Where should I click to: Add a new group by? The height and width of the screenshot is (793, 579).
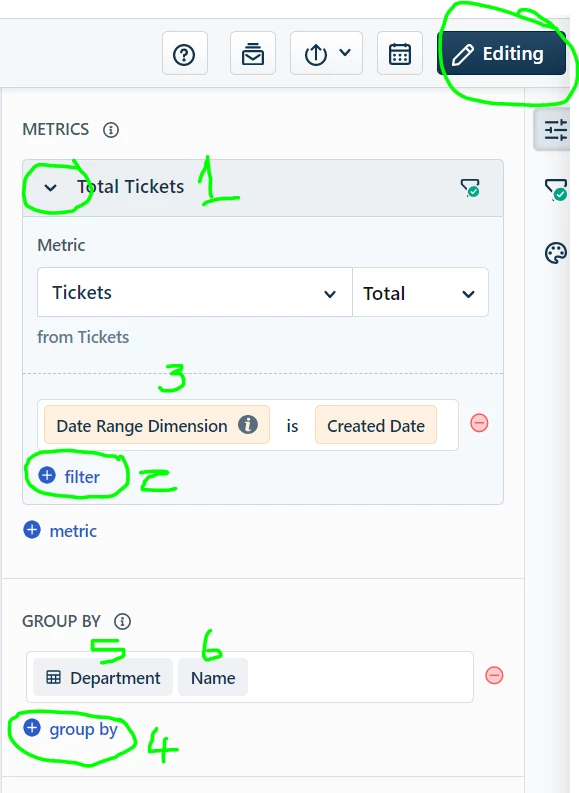(x=70, y=729)
